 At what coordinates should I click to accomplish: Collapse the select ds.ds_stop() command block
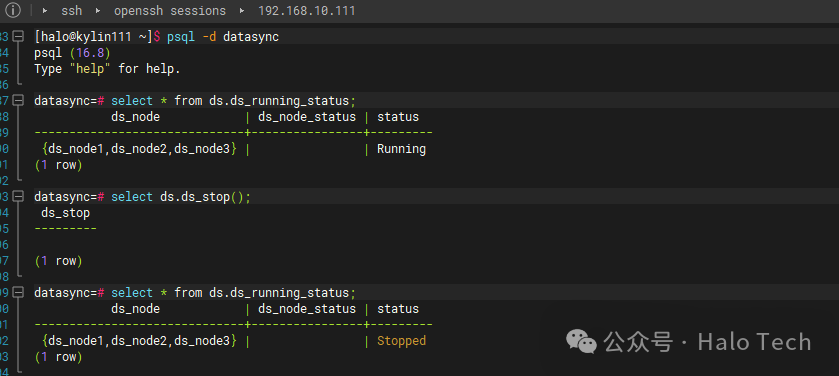coord(18,197)
